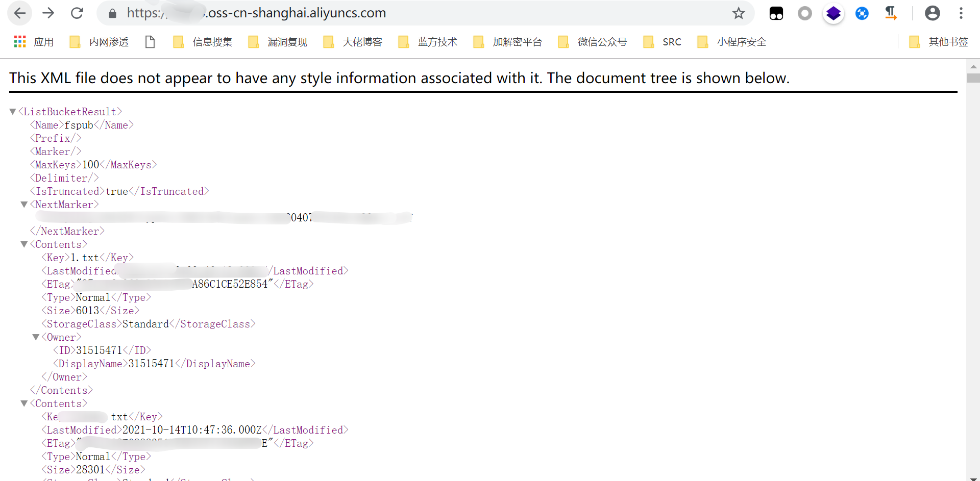View site security lock information
This screenshot has height=481, width=980.
pos(112,13)
